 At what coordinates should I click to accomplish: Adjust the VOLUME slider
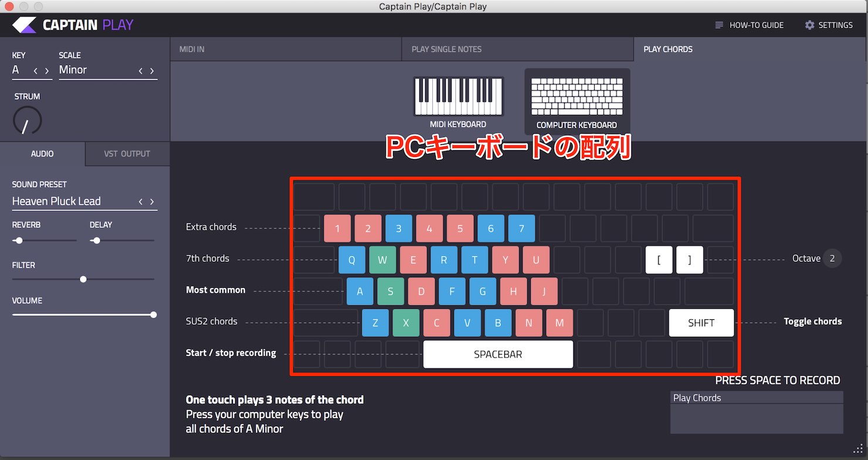click(83, 315)
